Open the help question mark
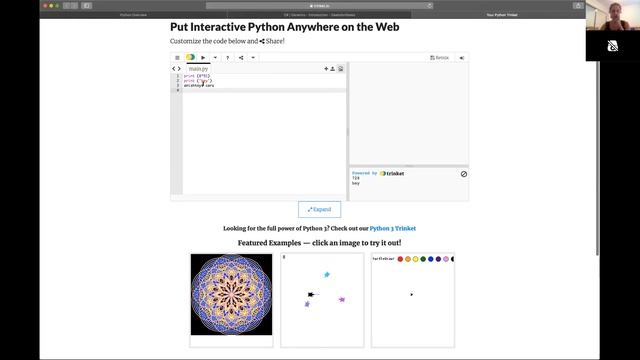 click(227, 58)
